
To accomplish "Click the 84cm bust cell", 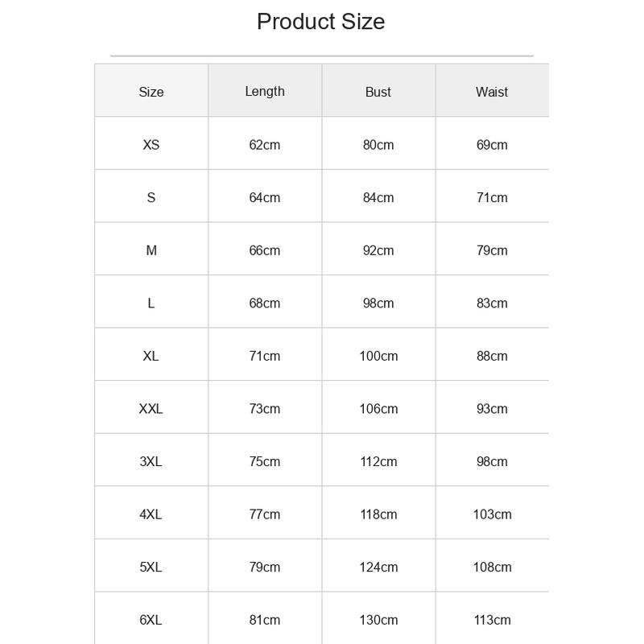I will pyautogui.click(x=378, y=197).
